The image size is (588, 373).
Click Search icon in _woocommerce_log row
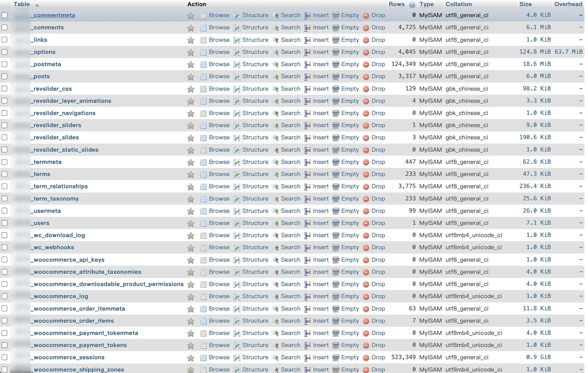[x=276, y=297]
